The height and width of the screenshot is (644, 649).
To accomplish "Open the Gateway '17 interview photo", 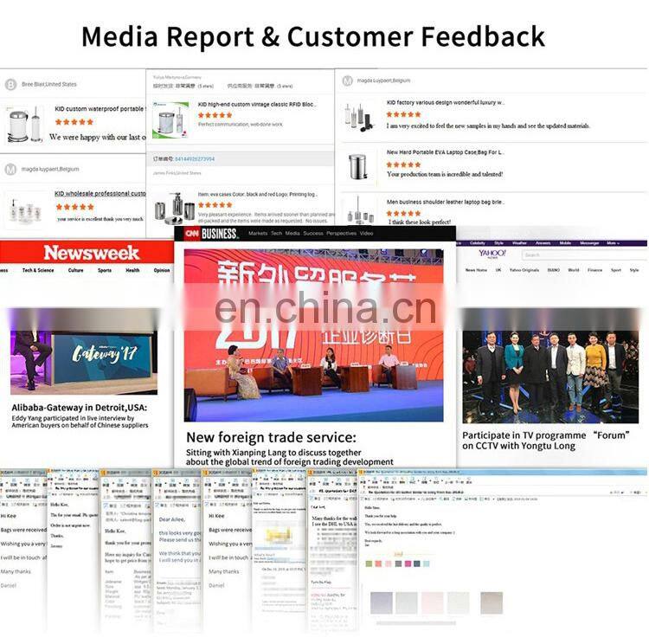I will coord(80,355).
